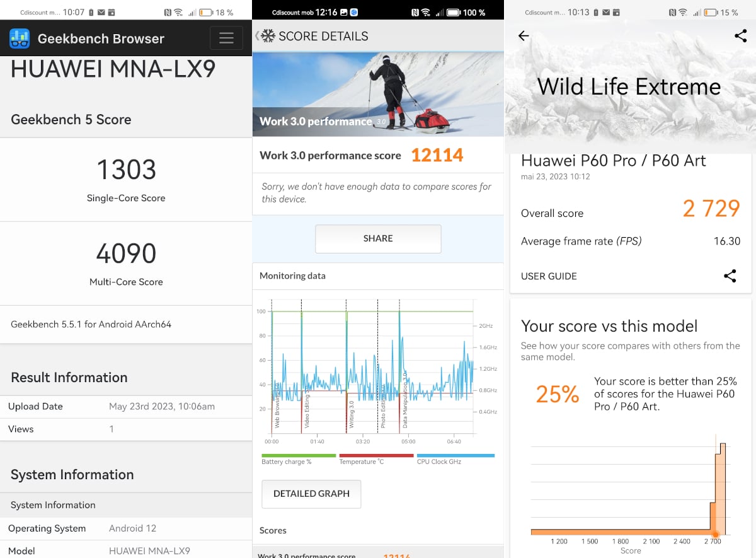The width and height of the screenshot is (756, 558).
Task: Tap the Geekbench 5 Score heading
Action: point(71,119)
